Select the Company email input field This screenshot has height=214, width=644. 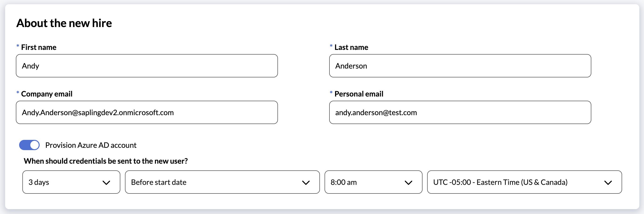pyautogui.click(x=147, y=112)
